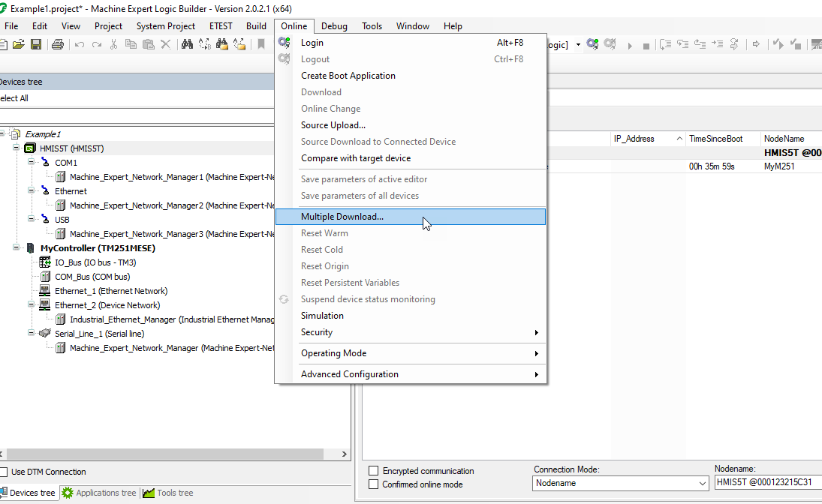This screenshot has width=822, height=504.
Task: Select Source Upload menu entry
Action: [x=411, y=125]
